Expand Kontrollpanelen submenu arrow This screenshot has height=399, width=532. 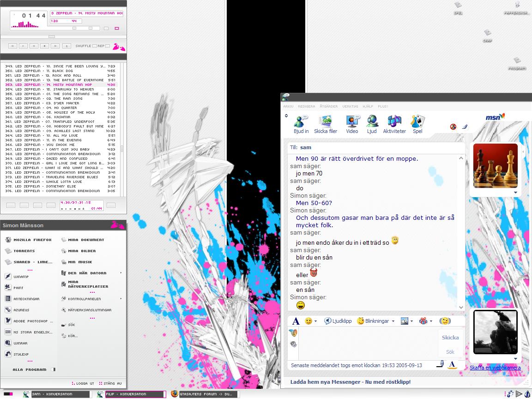click(x=121, y=299)
